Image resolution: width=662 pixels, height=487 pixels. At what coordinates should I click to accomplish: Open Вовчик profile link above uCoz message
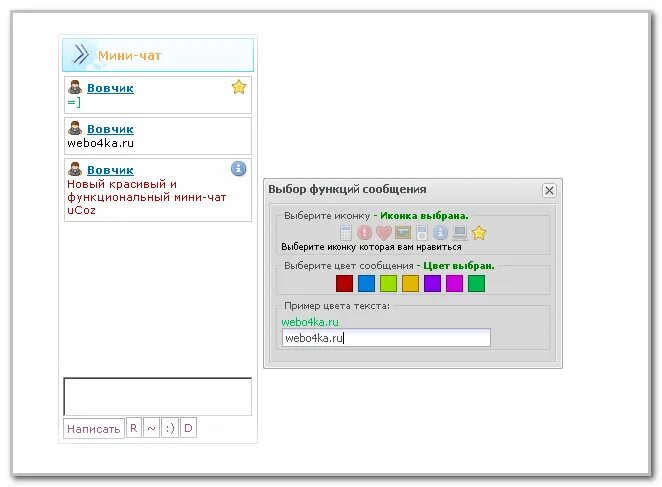point(110,170)
